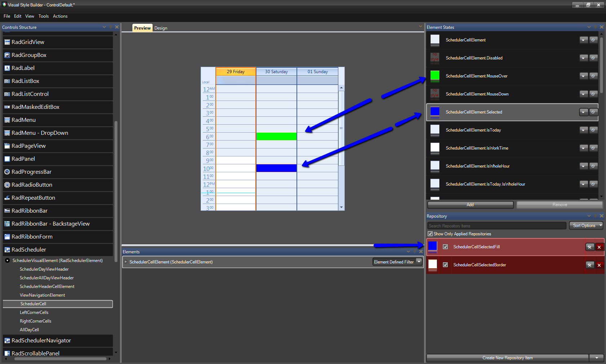Expand the SchedulerCellElement tree node
This screenshot has height=364, width=606.
pos(126,262)
